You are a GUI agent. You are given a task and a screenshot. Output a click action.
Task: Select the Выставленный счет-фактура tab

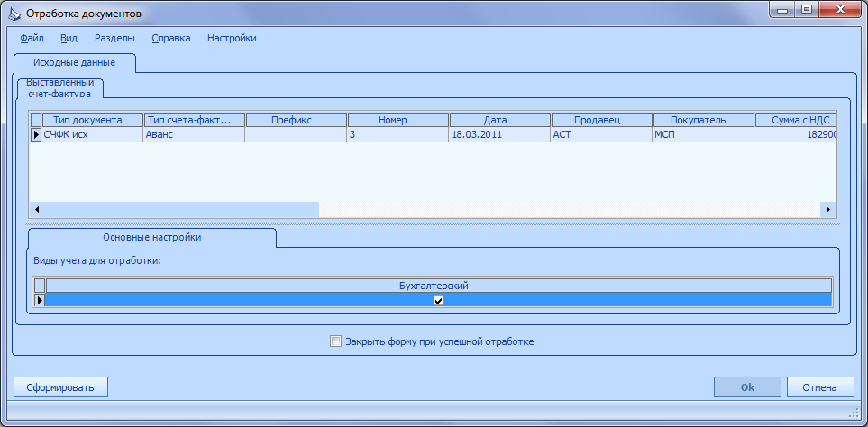(59, 88)
